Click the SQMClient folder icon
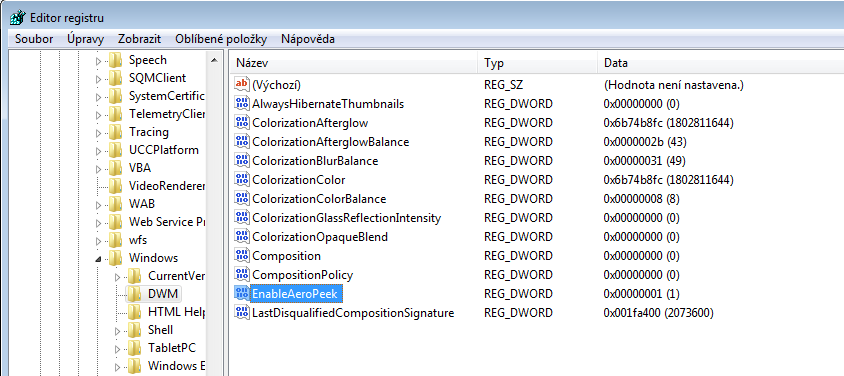Screen dimensions: 844x376 [x=115, y=78]
